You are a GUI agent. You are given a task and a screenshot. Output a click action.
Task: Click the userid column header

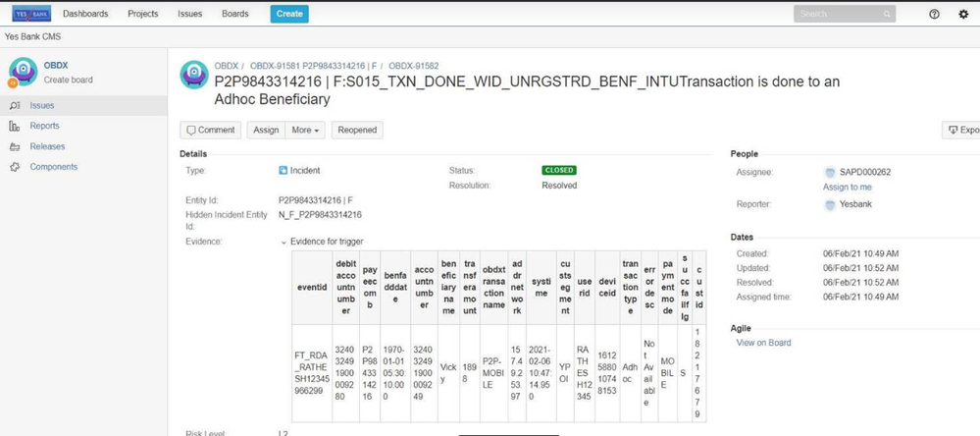point(584,287)
